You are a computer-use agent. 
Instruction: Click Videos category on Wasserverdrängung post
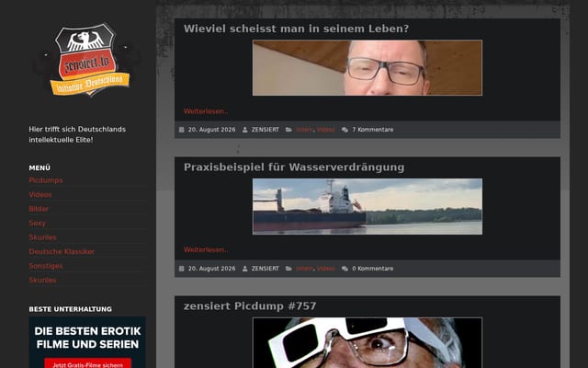326,269
